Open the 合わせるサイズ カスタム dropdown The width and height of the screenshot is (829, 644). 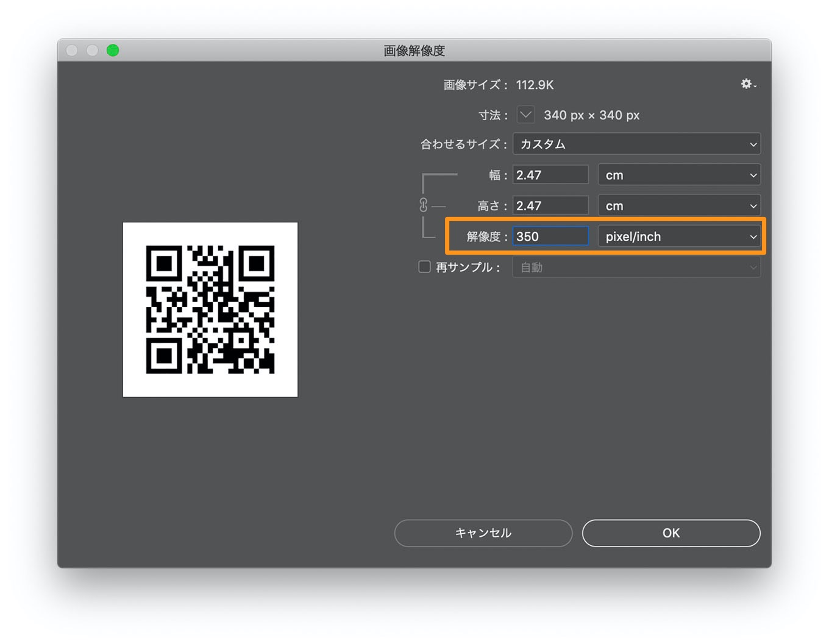[x=636, y=144]
